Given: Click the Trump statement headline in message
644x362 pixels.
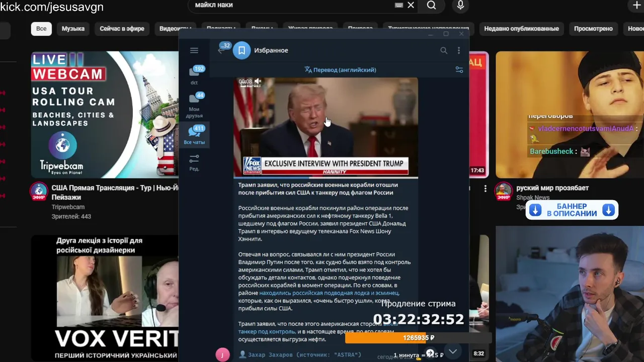Looking at the screenshot, I should [x=318, y=189].
